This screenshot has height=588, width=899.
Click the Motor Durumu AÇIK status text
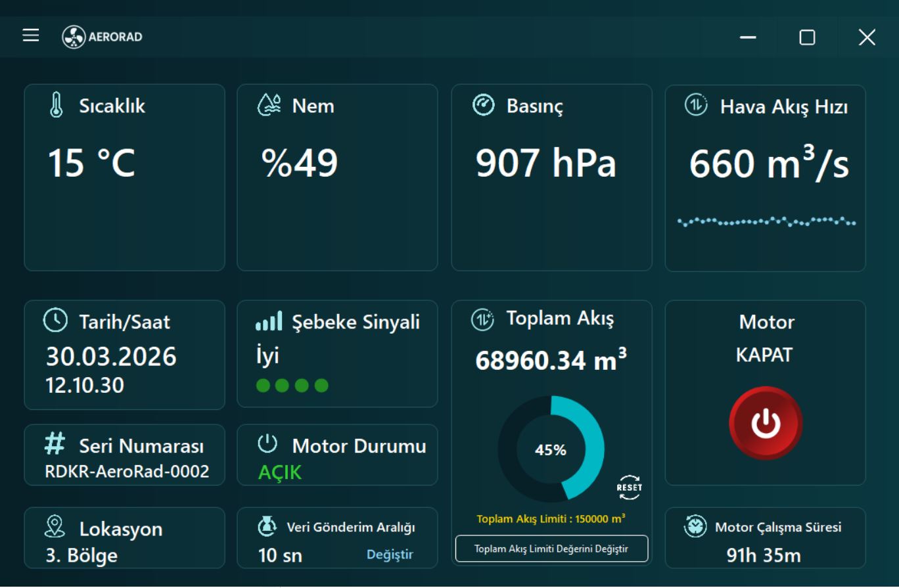click(x=280, y=472)
